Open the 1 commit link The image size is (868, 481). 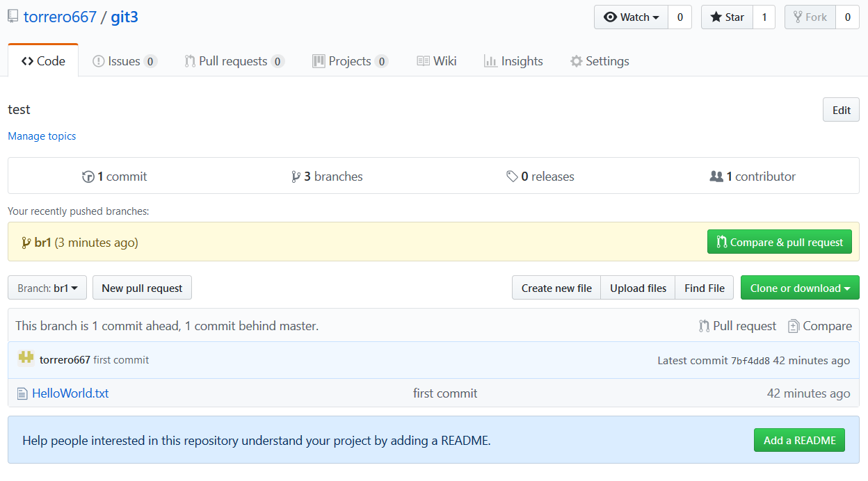point(115,177)
